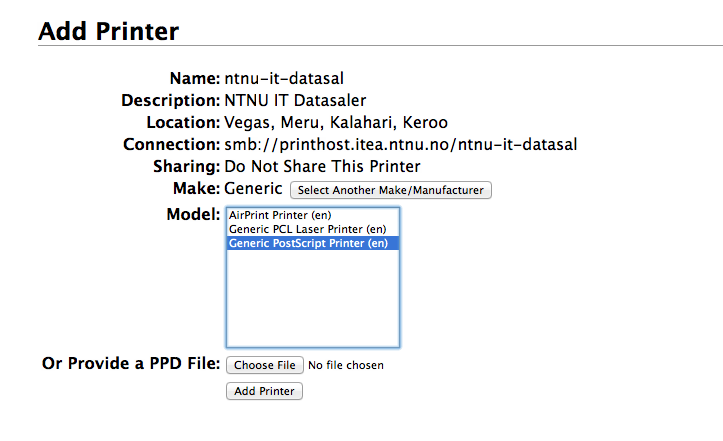Click the Generic make value text
Screen dimensions: 723x441
(x=253, y=189)
